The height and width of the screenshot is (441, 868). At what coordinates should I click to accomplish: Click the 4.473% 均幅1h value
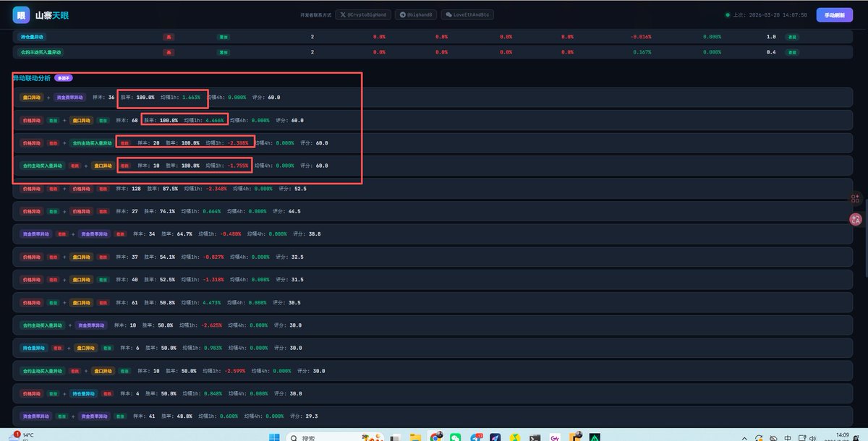[x=210, y=302]
